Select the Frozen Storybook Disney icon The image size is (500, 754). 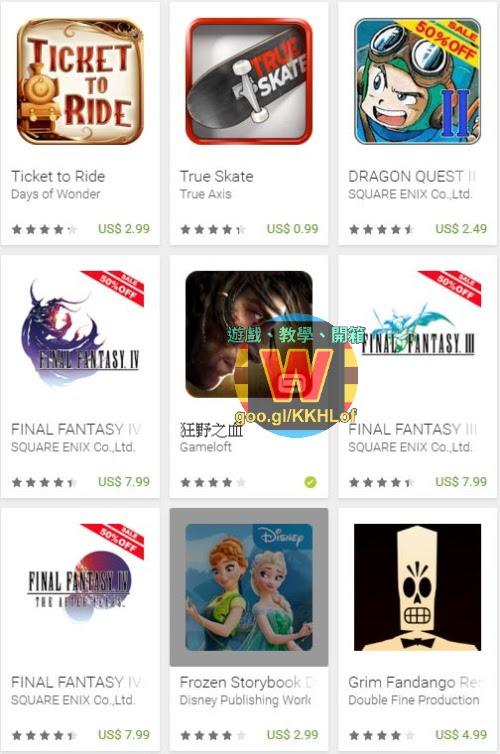(x=249, y=587)
